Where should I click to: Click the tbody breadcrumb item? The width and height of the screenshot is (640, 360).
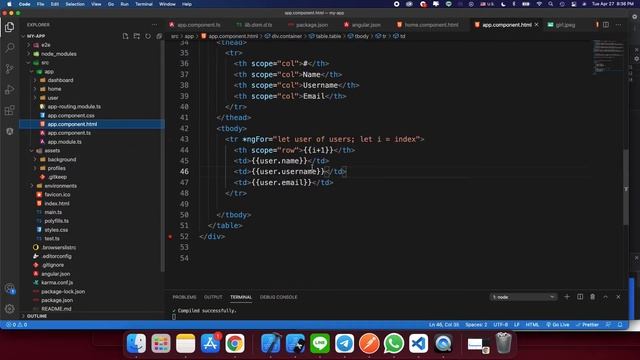click(362, 36)
